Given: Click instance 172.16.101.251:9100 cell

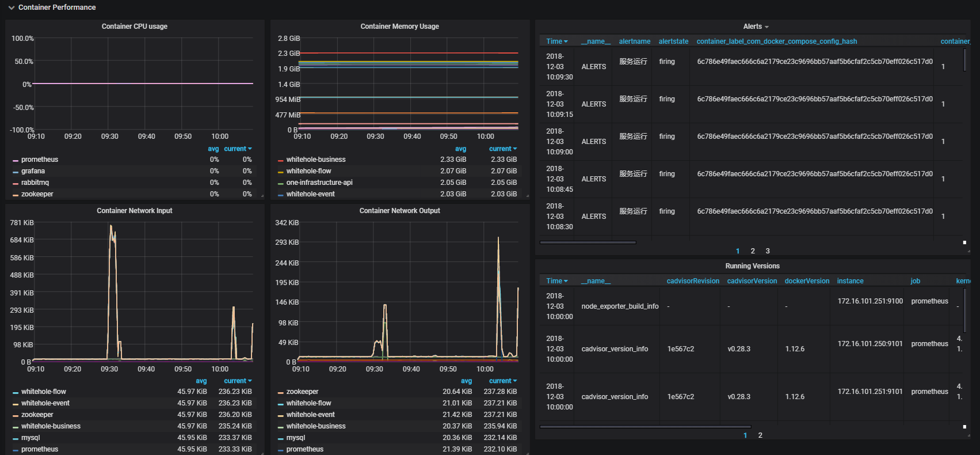Looking at the screenshot, I should click(x=870, y=301).
